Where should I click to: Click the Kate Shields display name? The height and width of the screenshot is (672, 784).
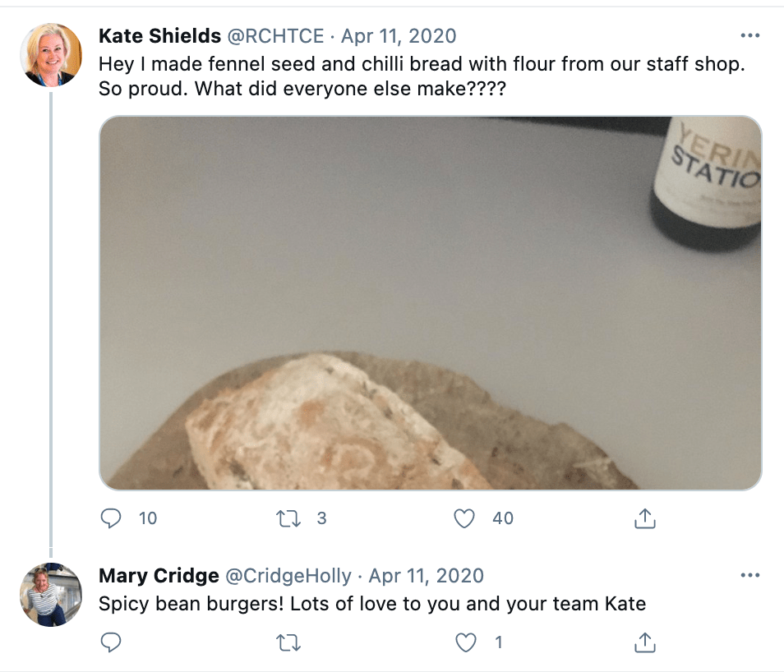[x=159, y=36]
